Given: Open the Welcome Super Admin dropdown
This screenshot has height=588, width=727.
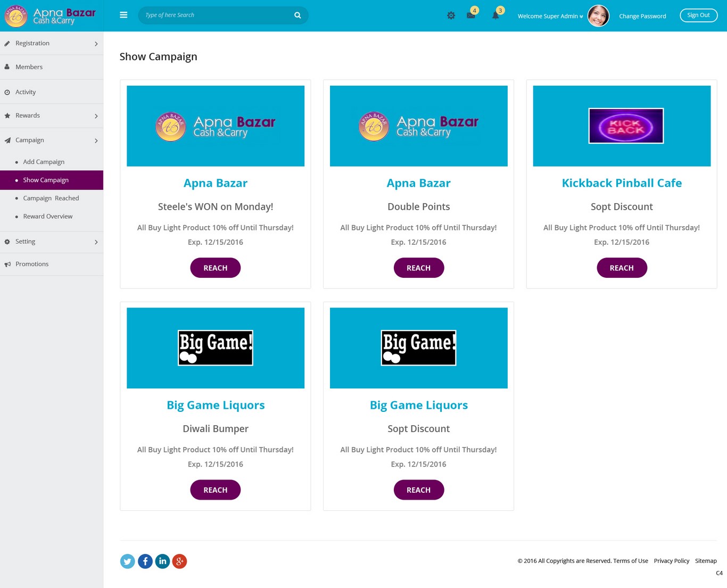Looking at the screenshot, I should 550,16.
